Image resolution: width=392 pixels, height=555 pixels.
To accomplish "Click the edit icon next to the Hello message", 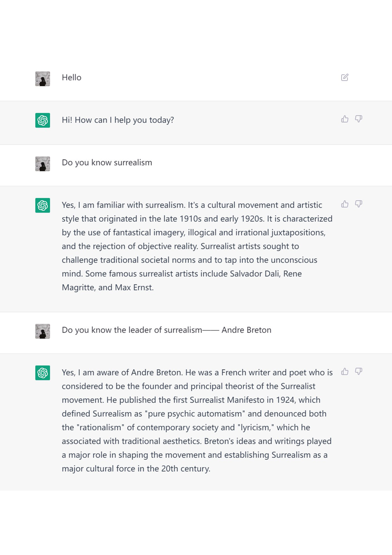I will click(344, 78).
